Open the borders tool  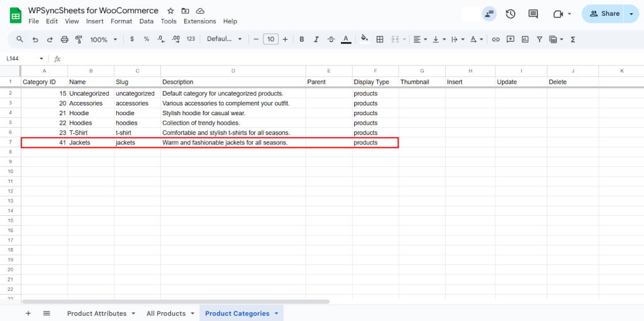pos(380,40)
